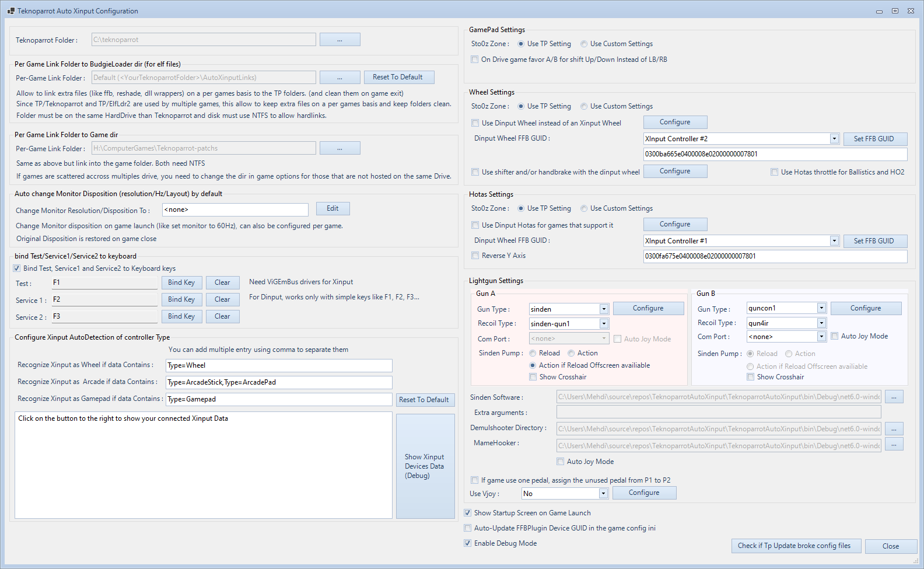This screenshot has width=924, height=569.
Task: Select GamePad Use TP Setting radio
Action: pos(521,44)
